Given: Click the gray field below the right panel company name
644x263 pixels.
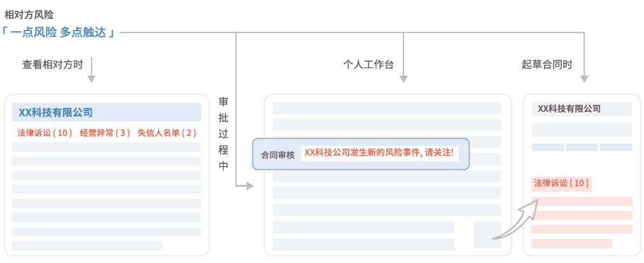Looking at the screenshot, I should pyautogui.click(x=581, y=130).
